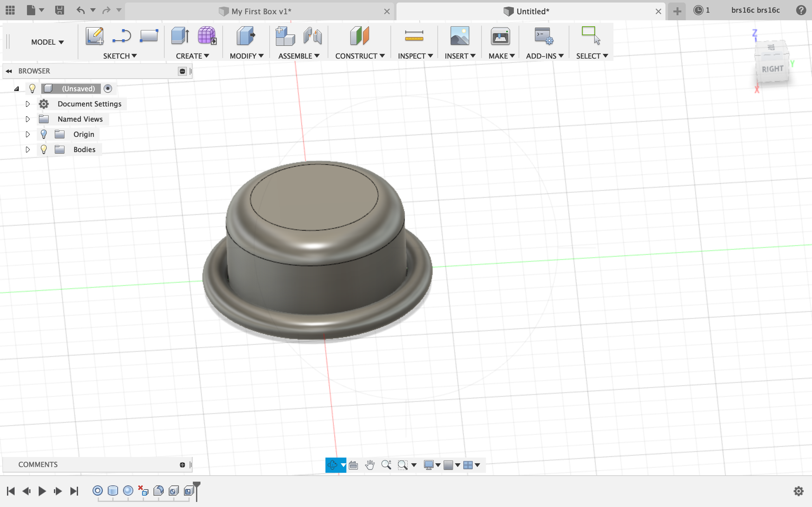
Task: Click the Pan hand tool
Action: (370, 465)
